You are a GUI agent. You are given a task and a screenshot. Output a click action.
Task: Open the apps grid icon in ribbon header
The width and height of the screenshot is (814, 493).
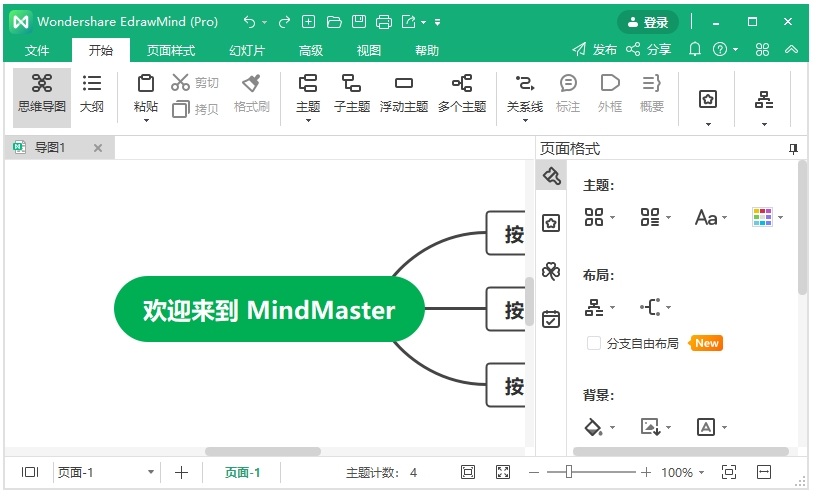point(763,50)
